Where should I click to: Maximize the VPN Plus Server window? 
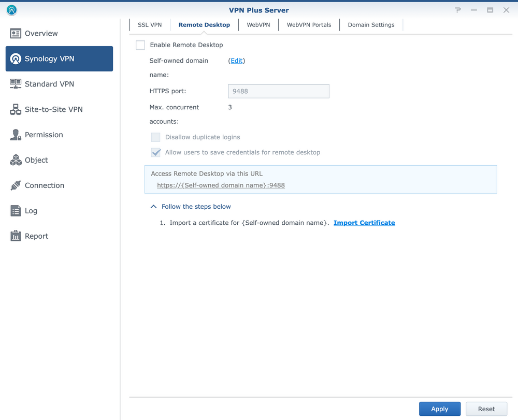coord(490,10)
